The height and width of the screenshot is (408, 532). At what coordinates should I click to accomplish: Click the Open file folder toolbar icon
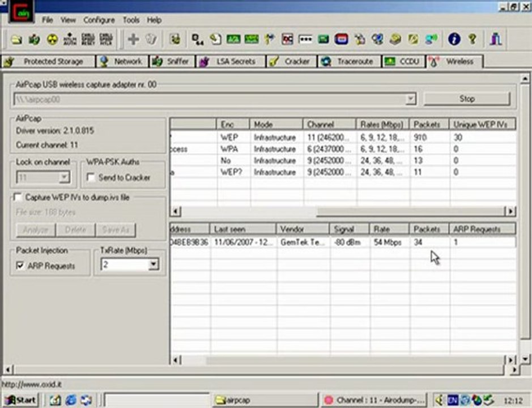click(x=16, y=39)
